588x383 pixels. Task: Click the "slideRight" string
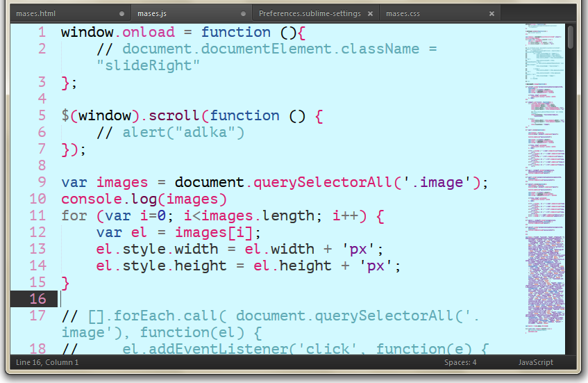tap(148, 66)
